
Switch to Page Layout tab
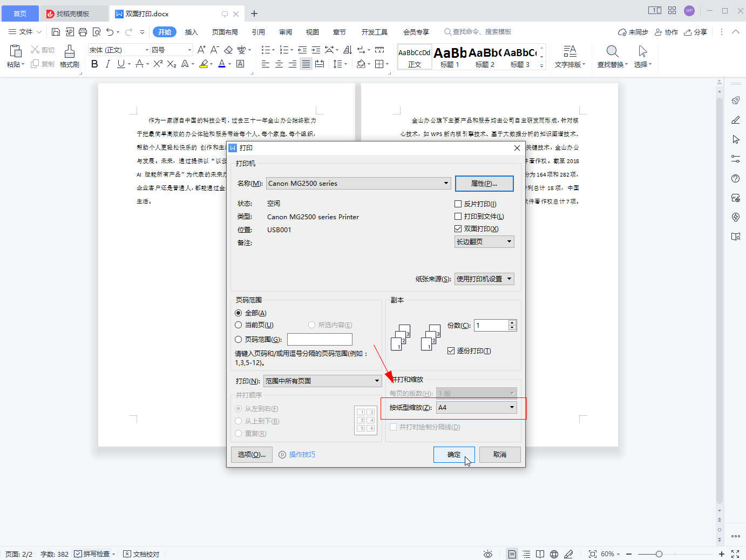pyautogui.click(x=225, y=32)
